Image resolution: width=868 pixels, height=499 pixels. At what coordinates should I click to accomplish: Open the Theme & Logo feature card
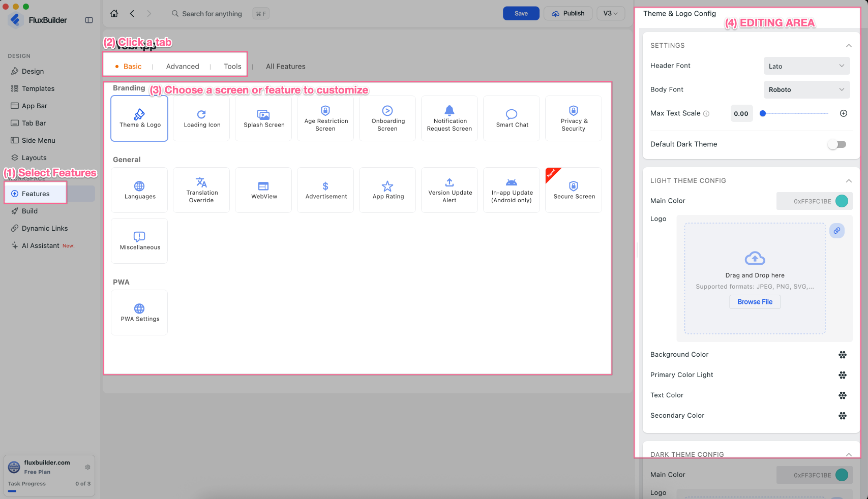pyautogui.click(x=139, y=118)
